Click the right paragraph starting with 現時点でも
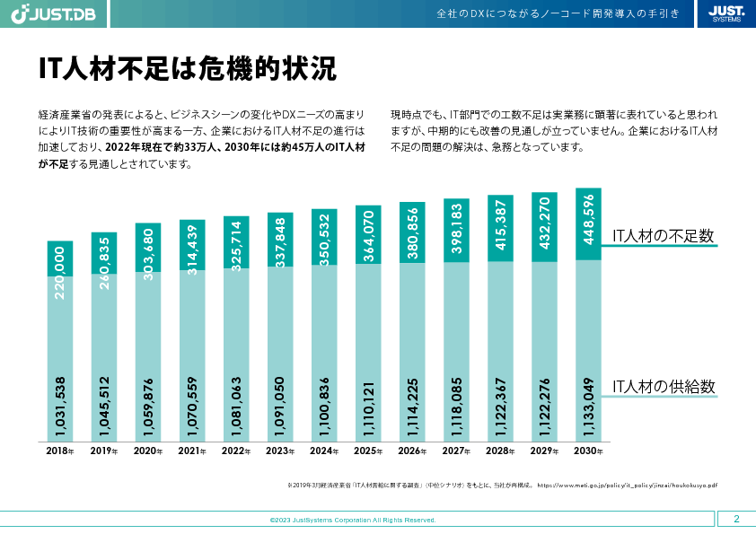This screenshot has height=534, width=756. click(x=553, y=131)
